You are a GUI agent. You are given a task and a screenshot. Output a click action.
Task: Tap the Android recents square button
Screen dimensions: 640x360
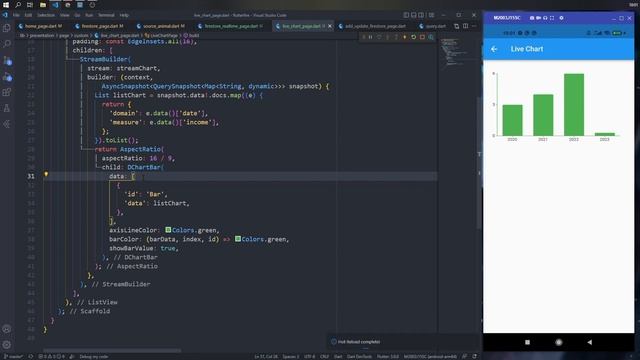click(527, 342)
